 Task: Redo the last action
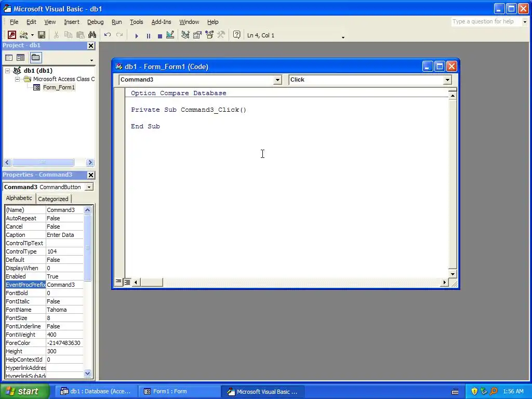[x=119, y=35]
